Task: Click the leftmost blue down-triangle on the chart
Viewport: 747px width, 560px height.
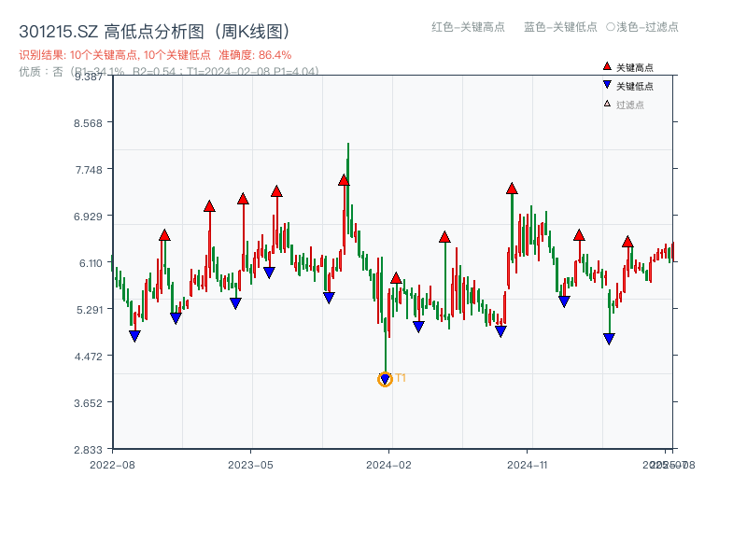Action: 134,333
